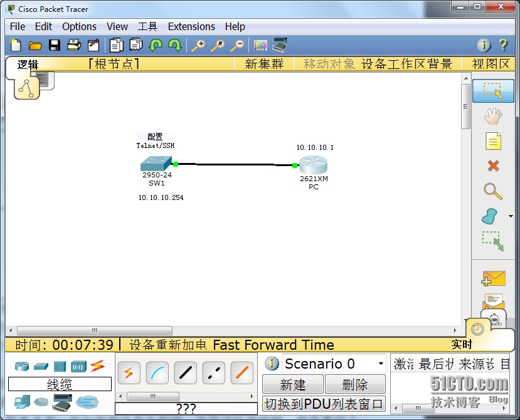Pick the automatic connection type lightning cable

129,373
